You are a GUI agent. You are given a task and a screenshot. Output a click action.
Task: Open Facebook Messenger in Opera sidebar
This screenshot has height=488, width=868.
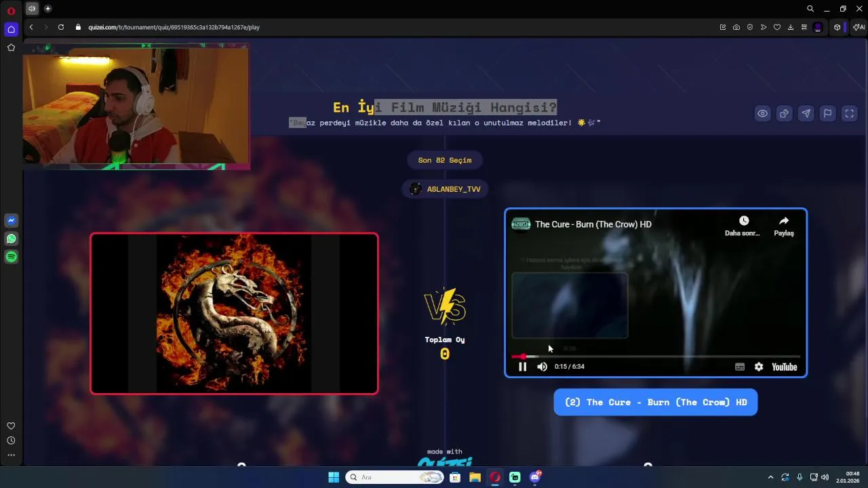click(11, 220)
